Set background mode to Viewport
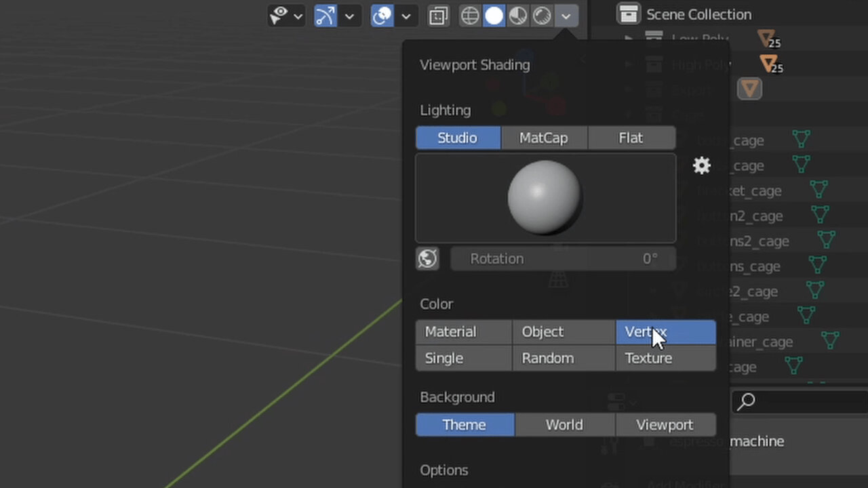 (664, 424)
